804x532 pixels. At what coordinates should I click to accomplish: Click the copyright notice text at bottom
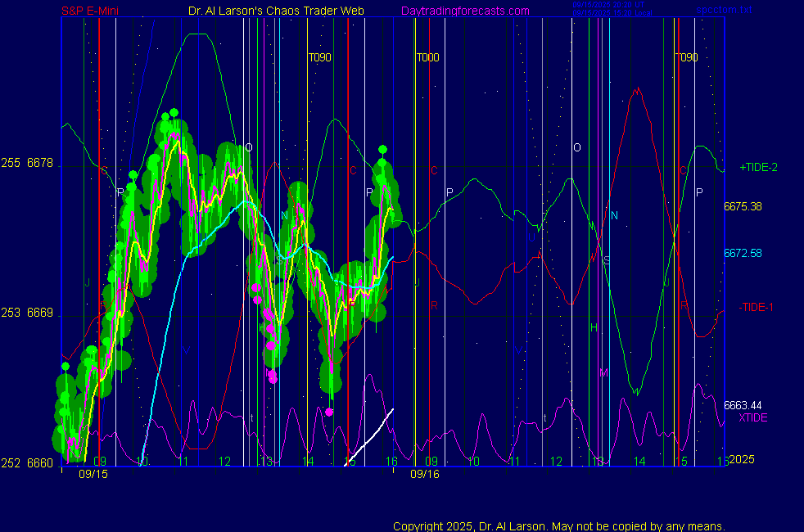point(558,525)
